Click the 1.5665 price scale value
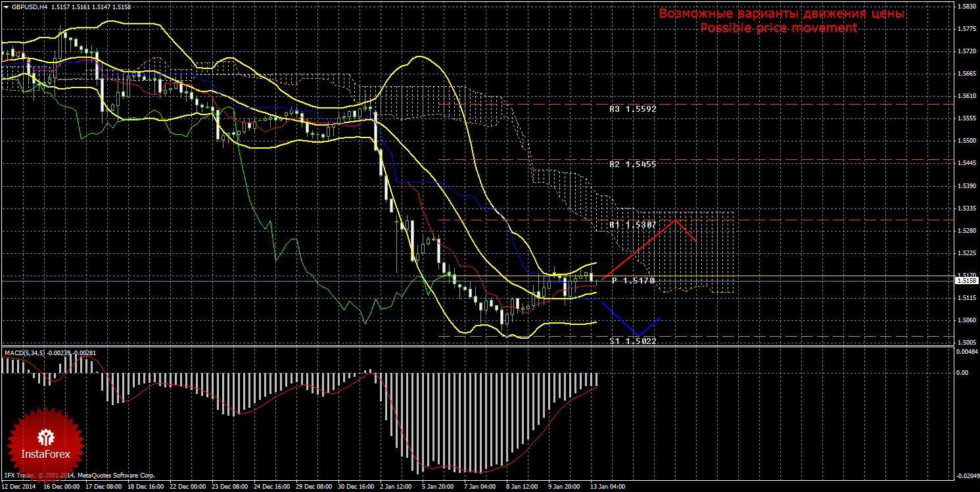The image size is (980, 492). click(966, 74)
